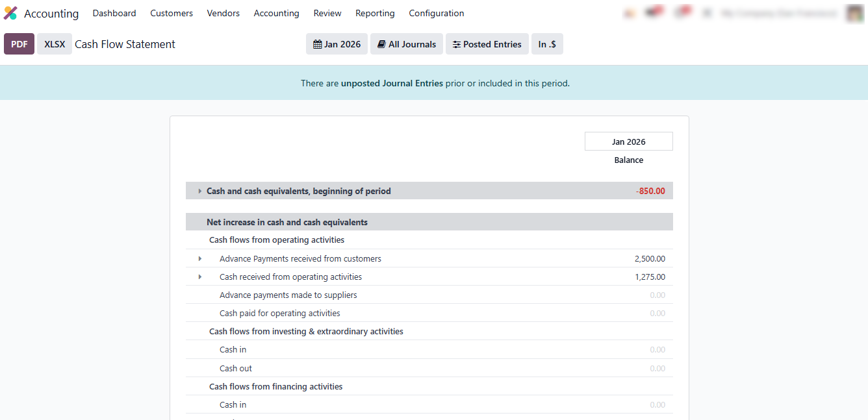Open the 'In .$' rounding options
This screenshot has width=868, height=420.
(x=547, y=44)
